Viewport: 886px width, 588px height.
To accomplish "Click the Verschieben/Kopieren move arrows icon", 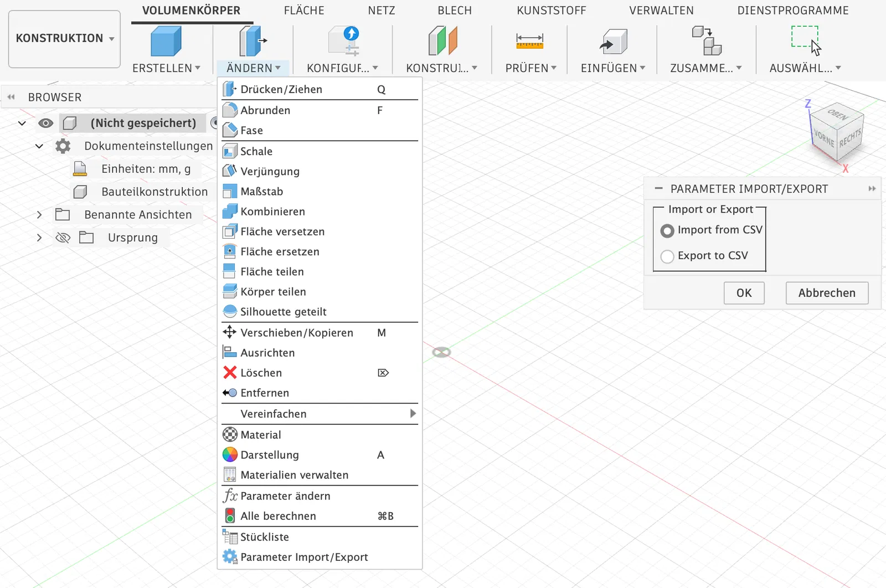I will point(230,332).
